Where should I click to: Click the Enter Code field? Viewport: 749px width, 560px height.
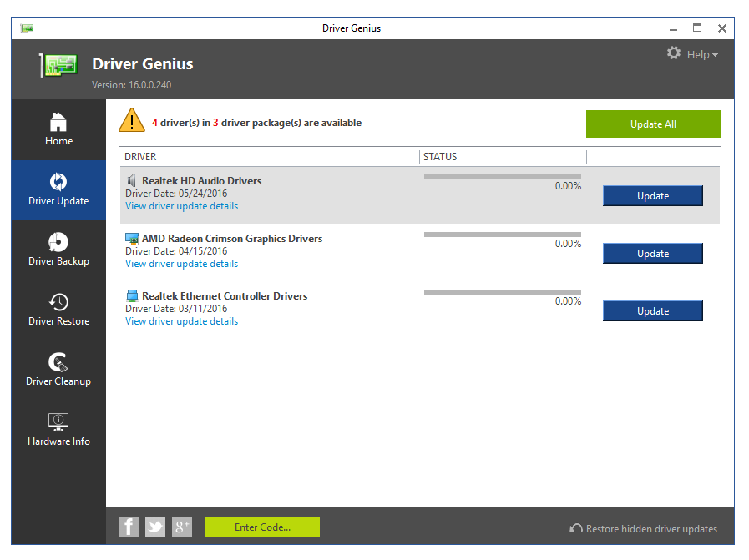pos(262,527)
